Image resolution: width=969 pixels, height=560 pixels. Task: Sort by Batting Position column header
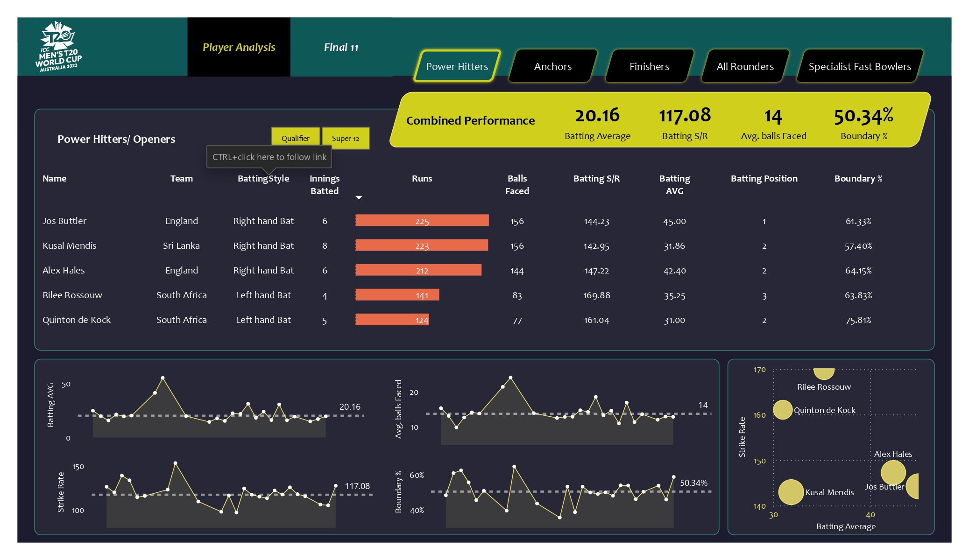pyautogui.click(x=764, y=178)
